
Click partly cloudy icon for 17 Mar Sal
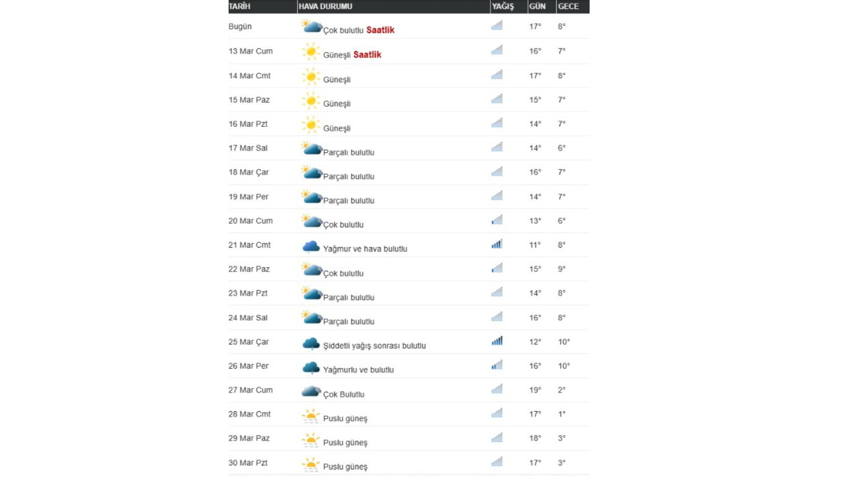pyautogui.click(x=311, y=149)
